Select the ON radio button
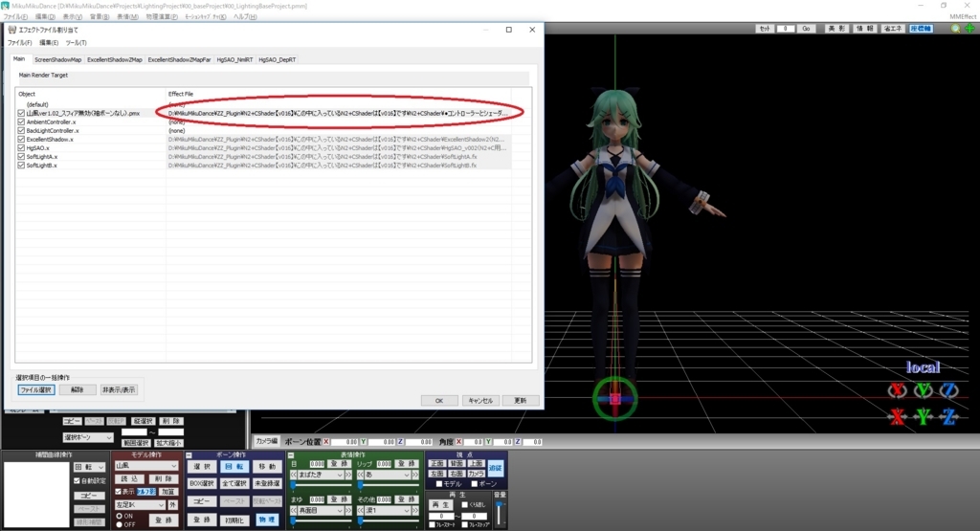Viewport: 980px width, 531px height. (x=120, y=516)
